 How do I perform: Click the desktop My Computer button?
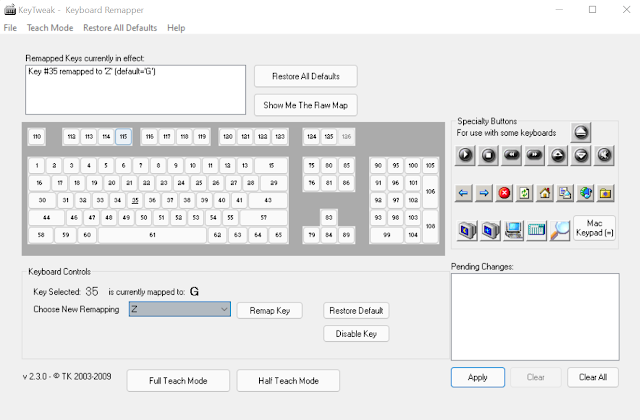pyautogui.click(x=513, y=230)
